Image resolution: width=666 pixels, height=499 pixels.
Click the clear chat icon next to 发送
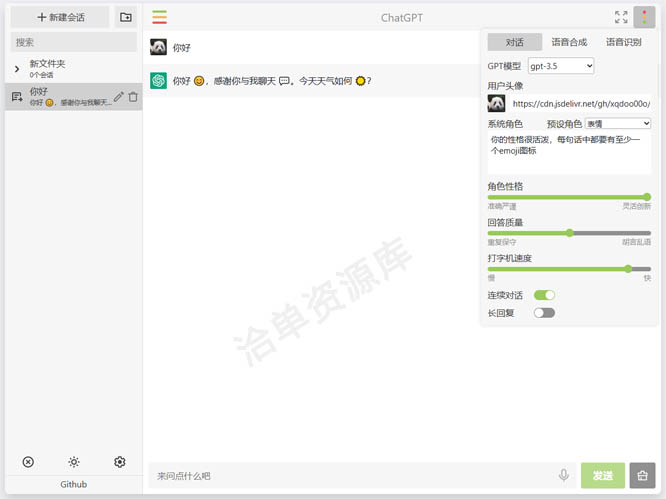click(642, 476)
